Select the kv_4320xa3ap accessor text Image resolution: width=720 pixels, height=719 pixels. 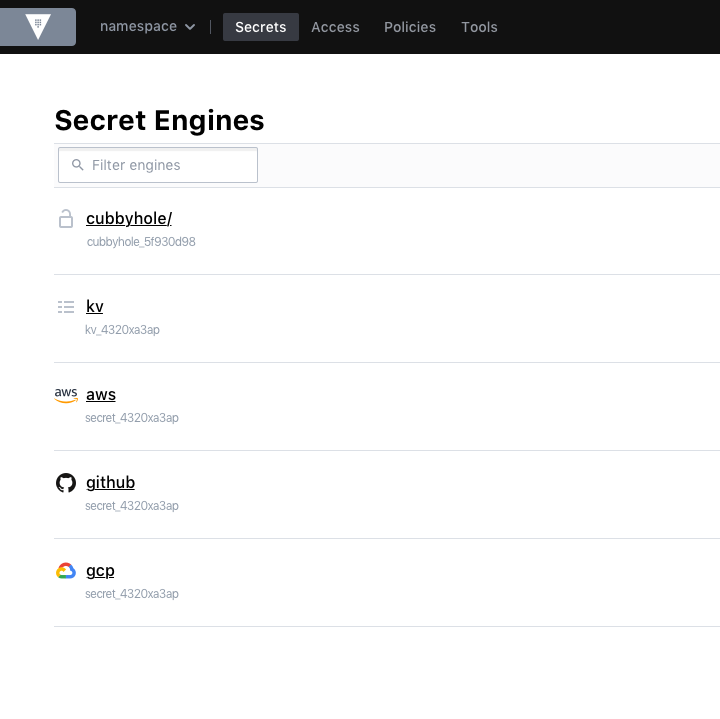(122, 330)
